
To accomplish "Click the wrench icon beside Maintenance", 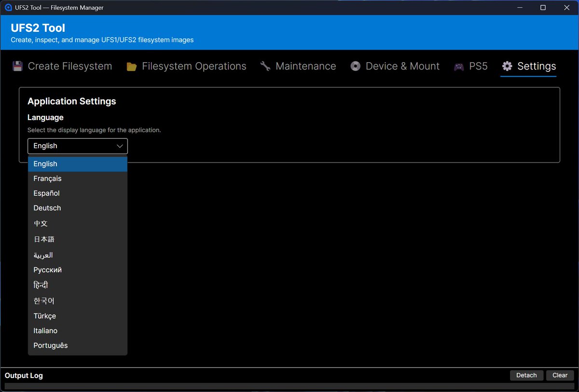I will click(265, 67).
